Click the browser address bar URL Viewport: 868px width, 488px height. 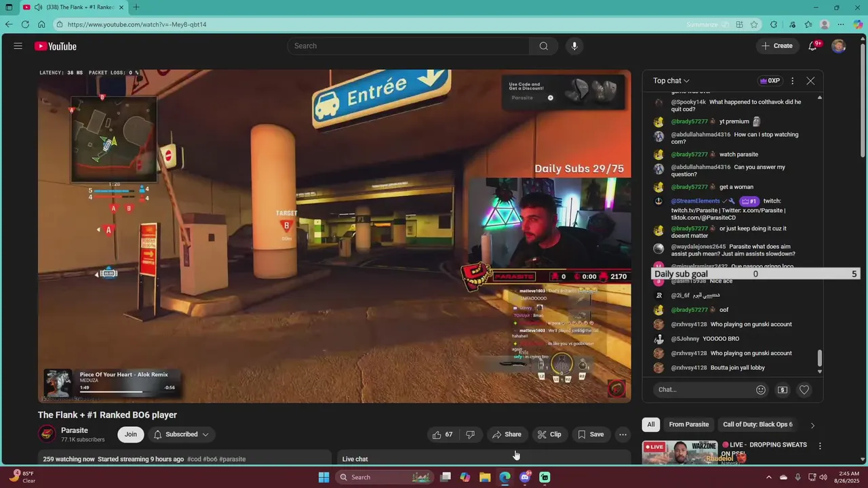click(x=137, y=24)
